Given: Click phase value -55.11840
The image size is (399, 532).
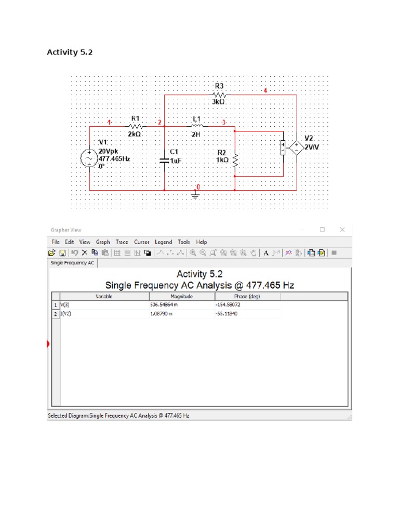Looking at the screenshot, I should tap(227, 313).
